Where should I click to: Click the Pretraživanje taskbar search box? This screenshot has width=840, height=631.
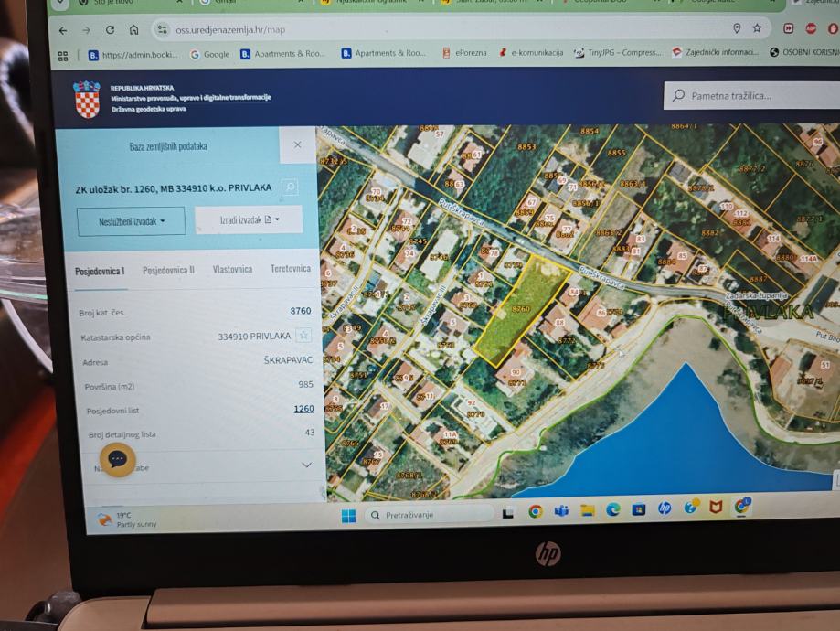pos(429,515)
